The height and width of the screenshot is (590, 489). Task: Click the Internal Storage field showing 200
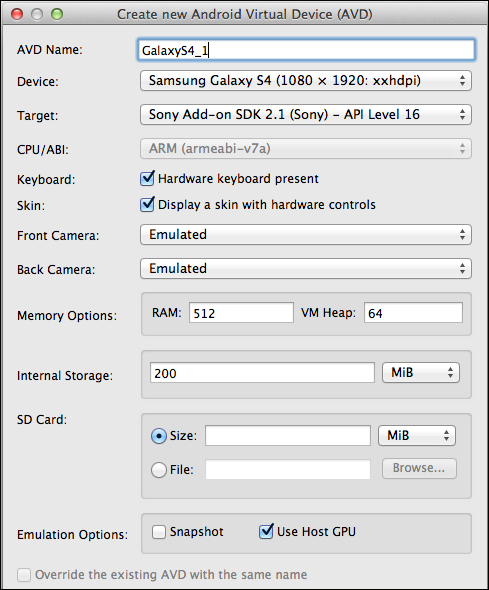(x=262, y=373)
